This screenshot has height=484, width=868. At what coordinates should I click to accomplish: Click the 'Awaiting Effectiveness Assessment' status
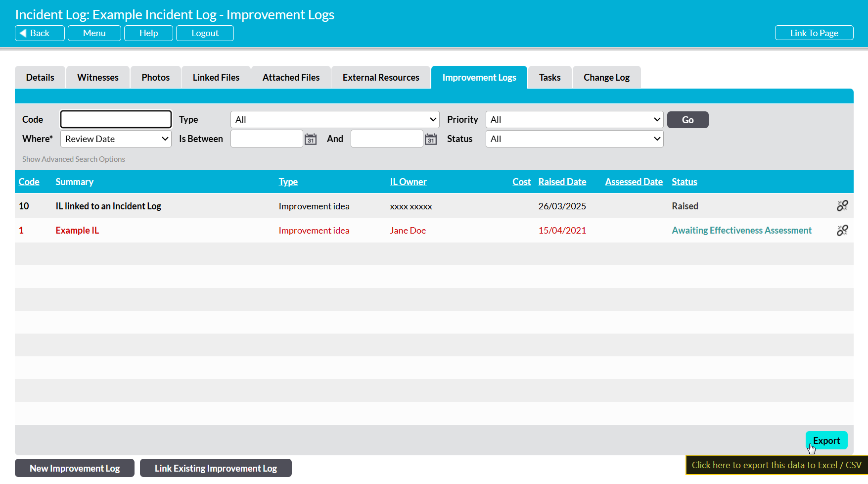pos(741,230)
